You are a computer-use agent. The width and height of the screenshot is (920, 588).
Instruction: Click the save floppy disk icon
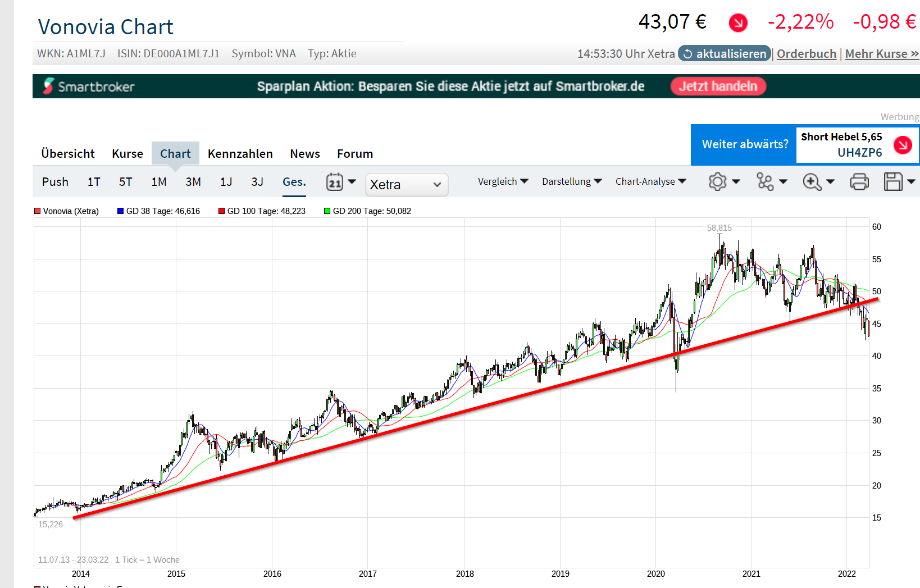coord(893,182)
